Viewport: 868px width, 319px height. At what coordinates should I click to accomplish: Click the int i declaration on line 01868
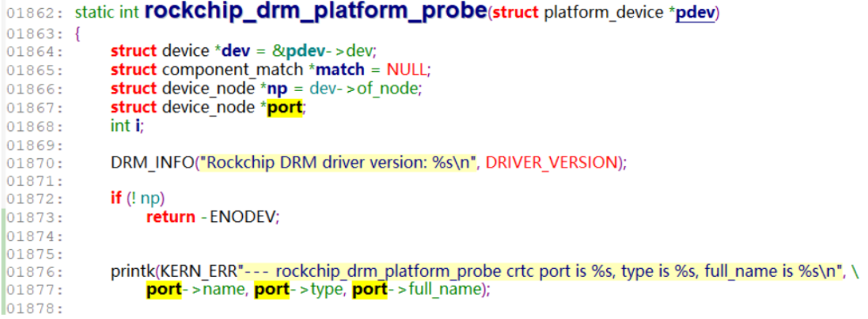(x=127, y=125)
